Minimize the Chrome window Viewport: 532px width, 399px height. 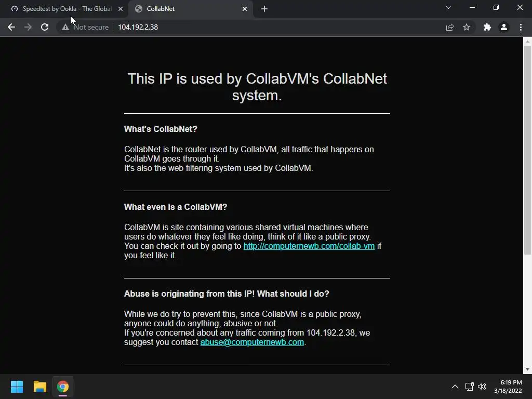(x=472, y=7)
